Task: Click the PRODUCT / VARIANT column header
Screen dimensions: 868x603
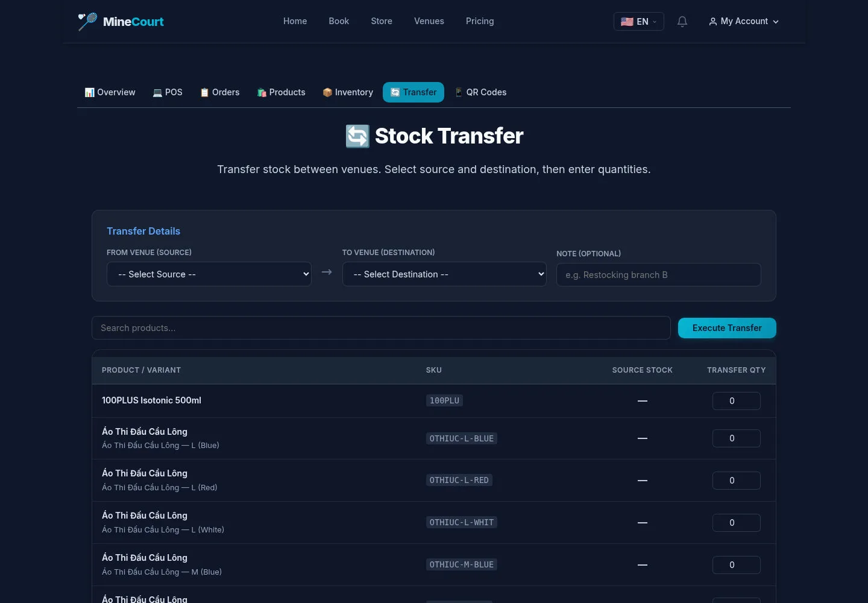Action: click(141, 370)
